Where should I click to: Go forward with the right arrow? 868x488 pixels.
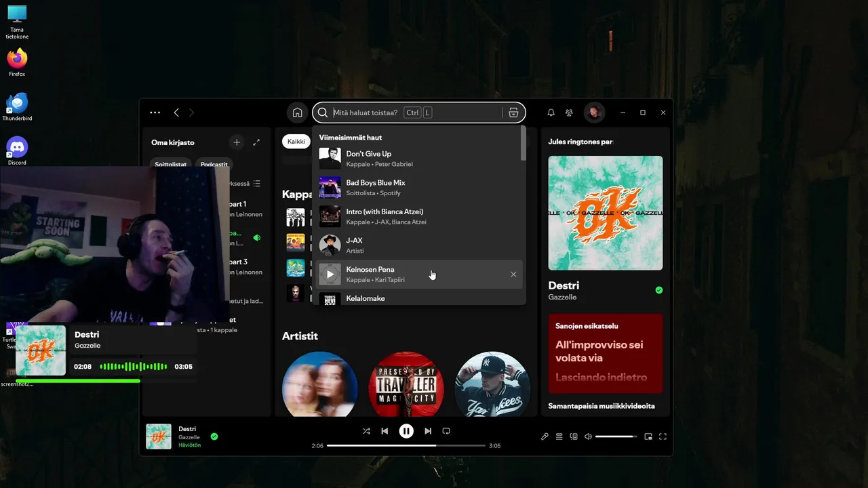tap(191, 113)
